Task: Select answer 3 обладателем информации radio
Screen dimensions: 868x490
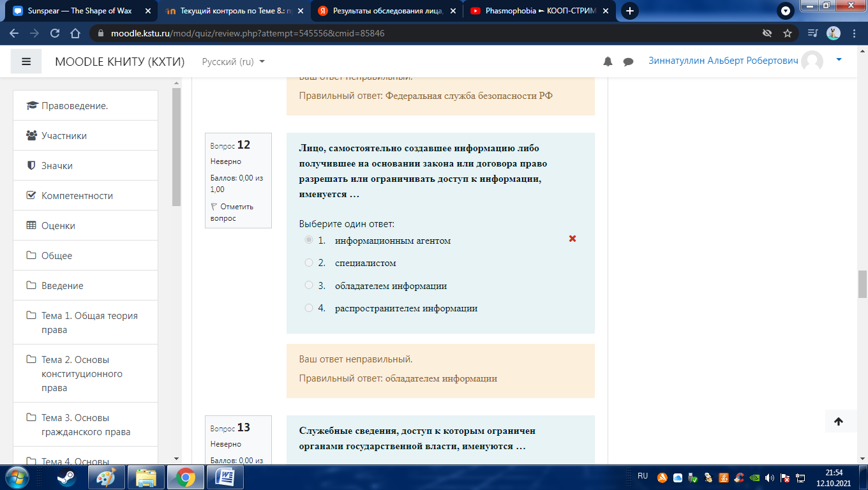Action: (x=309, y=285)
